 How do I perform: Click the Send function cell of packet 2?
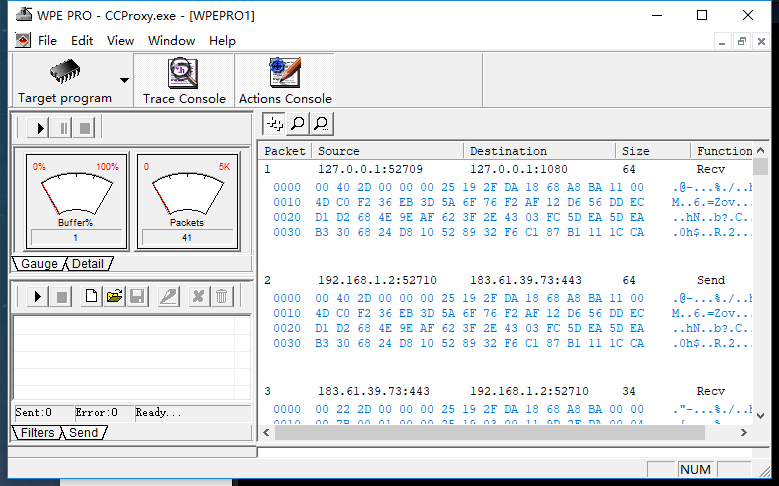point(710,280)
